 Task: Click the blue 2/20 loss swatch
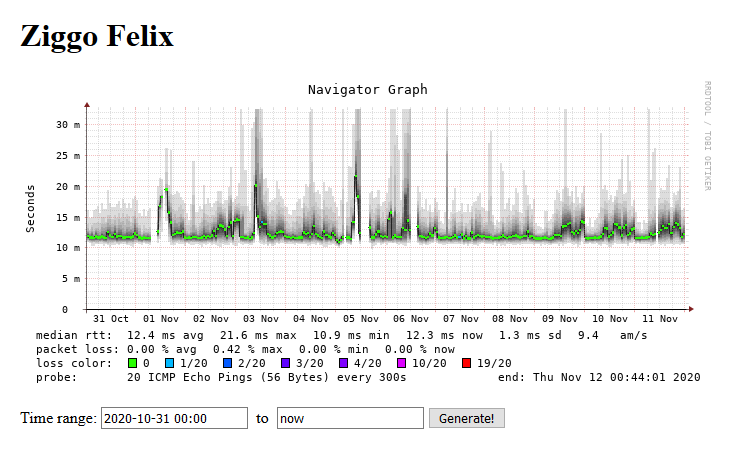(227, 363)
